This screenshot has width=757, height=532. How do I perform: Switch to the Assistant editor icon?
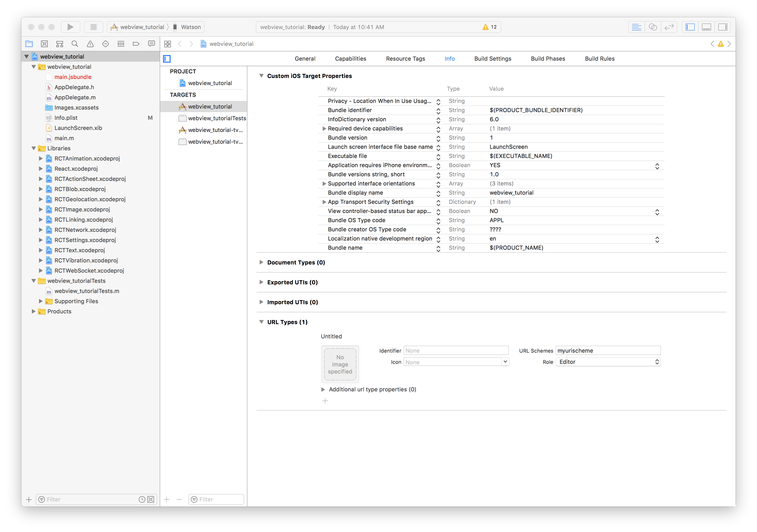pyautogui.click(x=652, y=27)
